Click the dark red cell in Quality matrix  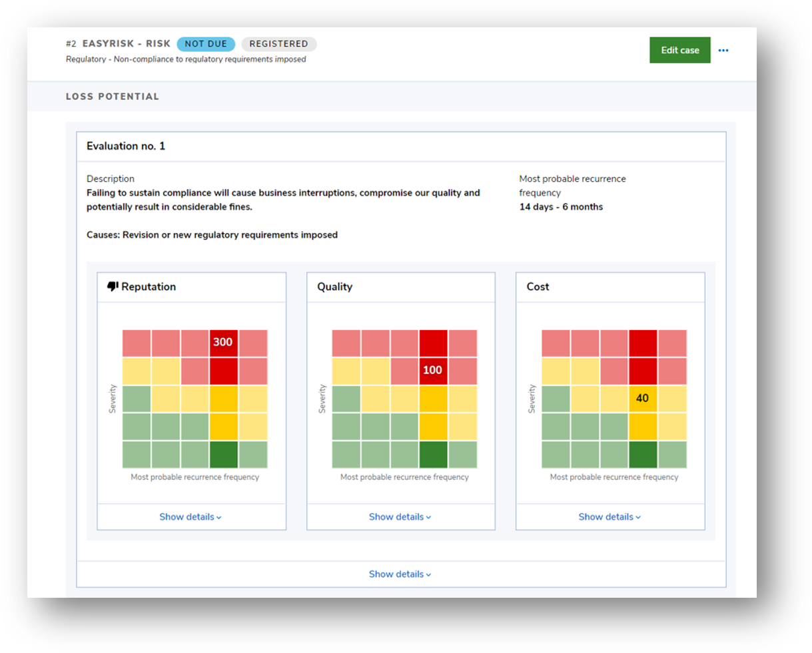point(432,342)
